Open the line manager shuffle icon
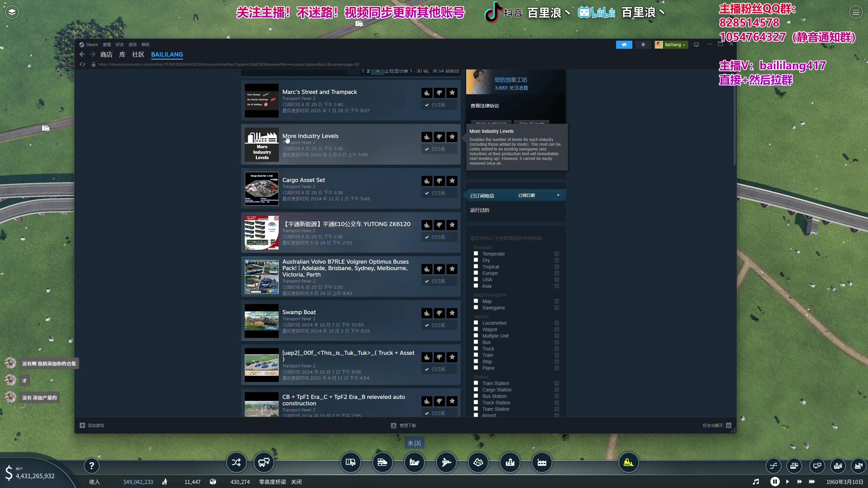 click(x=236, y=462)
